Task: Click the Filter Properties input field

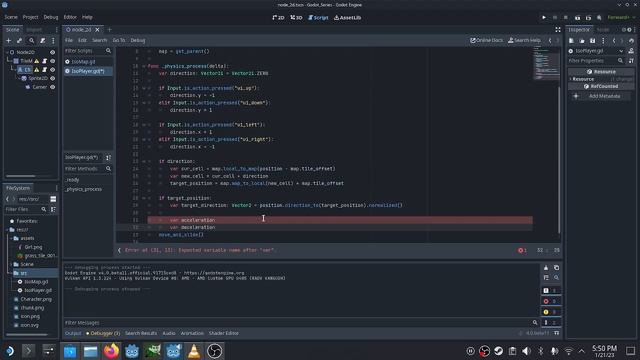Action: [x=596, y=61]
